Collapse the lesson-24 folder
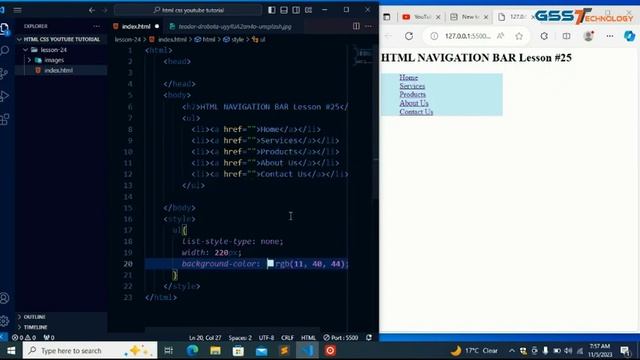This screenshot has height=360, width=640. click(53, 50)
